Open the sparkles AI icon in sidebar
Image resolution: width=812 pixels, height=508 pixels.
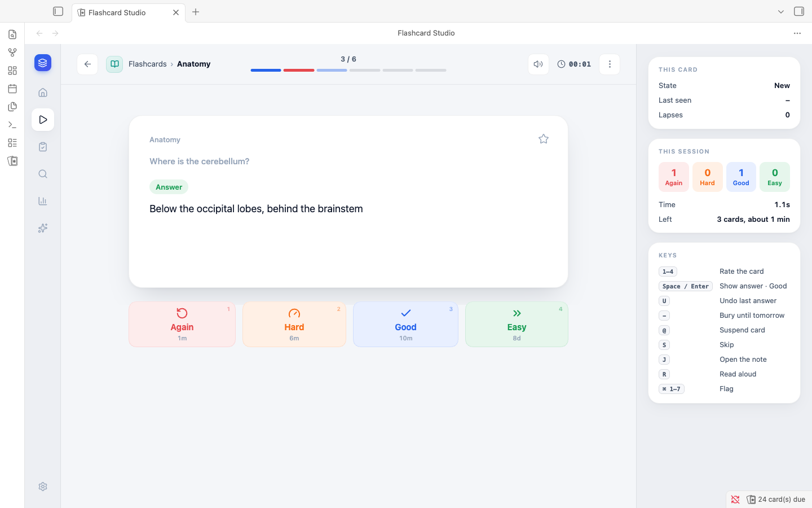(43, 228)
